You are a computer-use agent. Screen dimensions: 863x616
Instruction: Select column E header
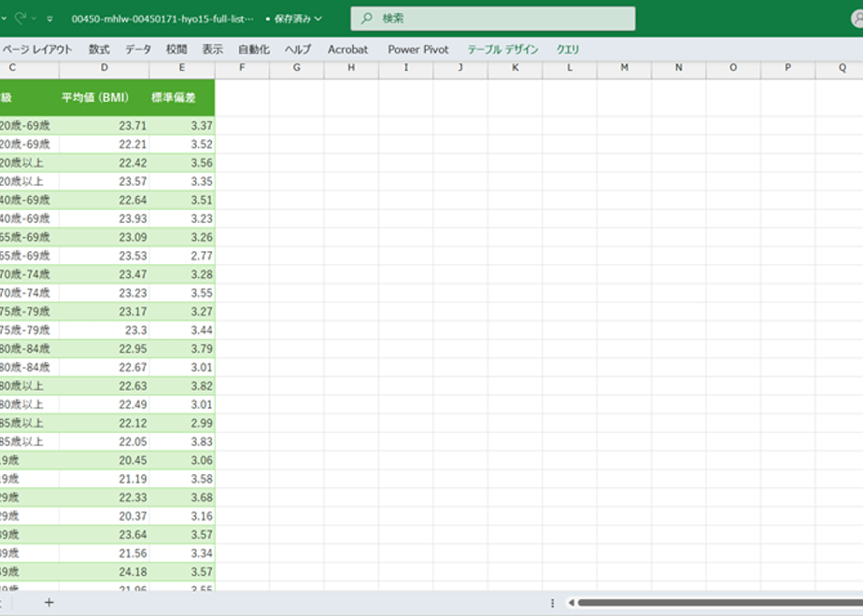pos(181,67)
